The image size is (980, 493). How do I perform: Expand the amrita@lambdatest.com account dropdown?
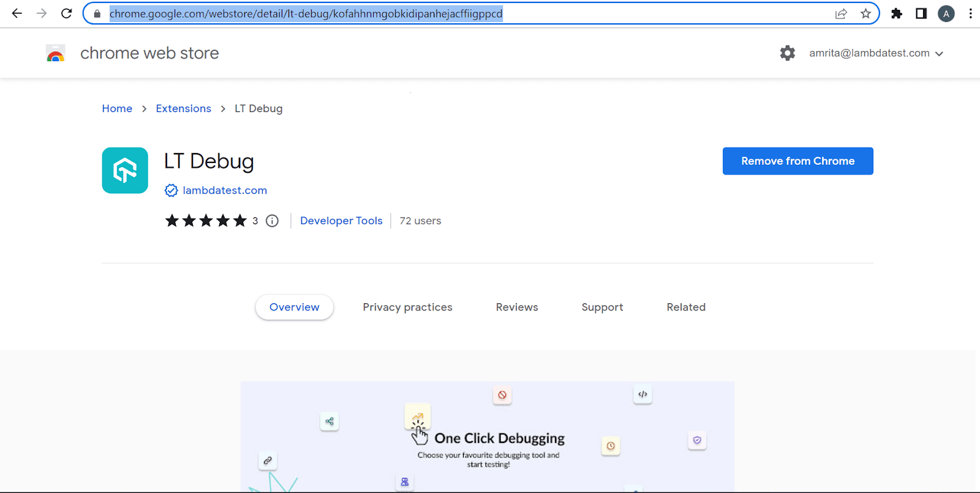[x=876, y=53]
